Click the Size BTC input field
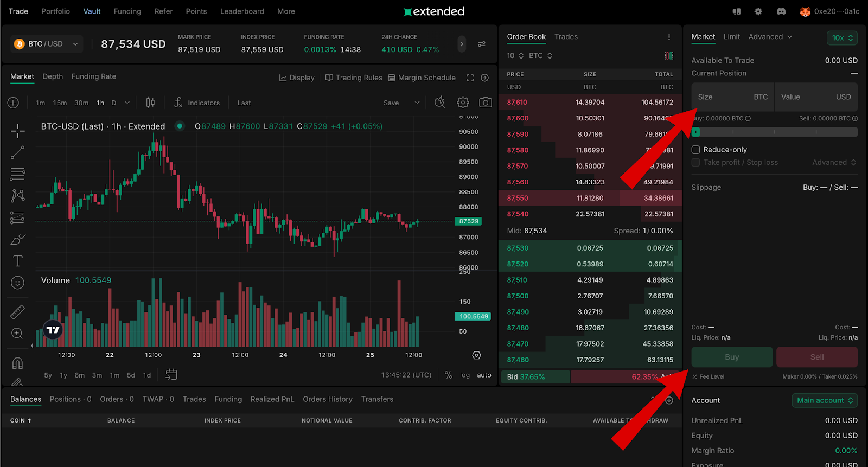 [733, 97]
